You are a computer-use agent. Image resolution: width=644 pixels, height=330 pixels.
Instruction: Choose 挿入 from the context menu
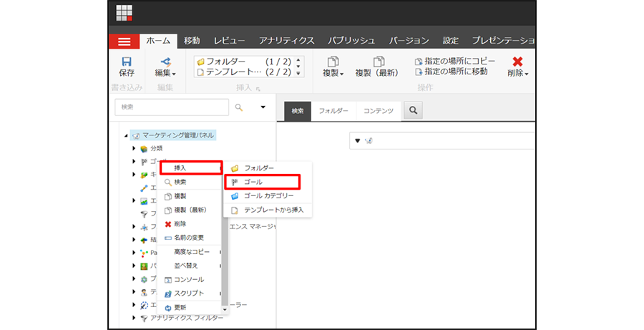(x=190, y=168)
